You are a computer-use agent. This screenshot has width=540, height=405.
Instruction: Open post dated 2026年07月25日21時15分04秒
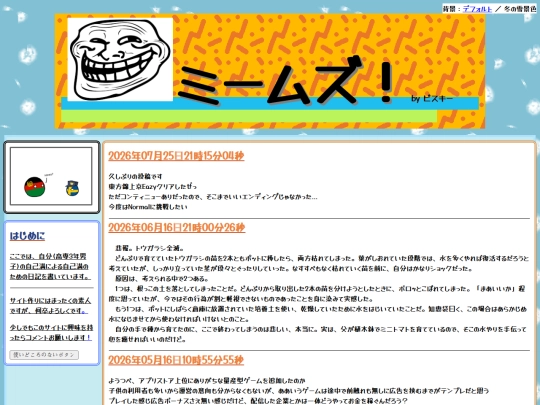[176, 156]
